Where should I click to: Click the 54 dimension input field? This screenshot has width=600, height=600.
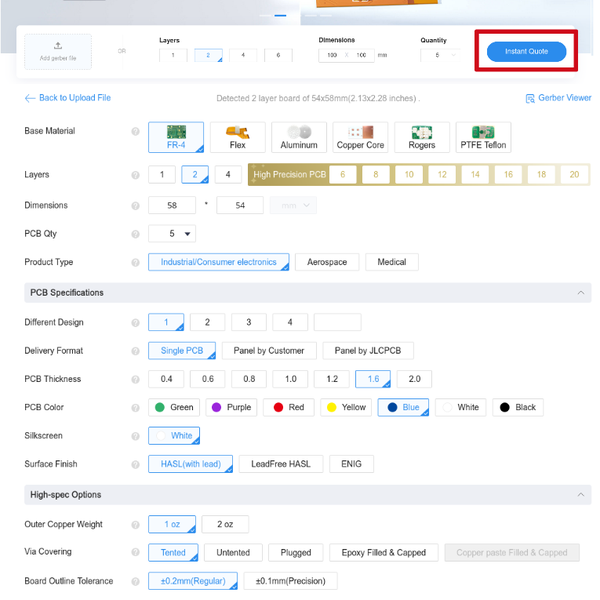240,205
